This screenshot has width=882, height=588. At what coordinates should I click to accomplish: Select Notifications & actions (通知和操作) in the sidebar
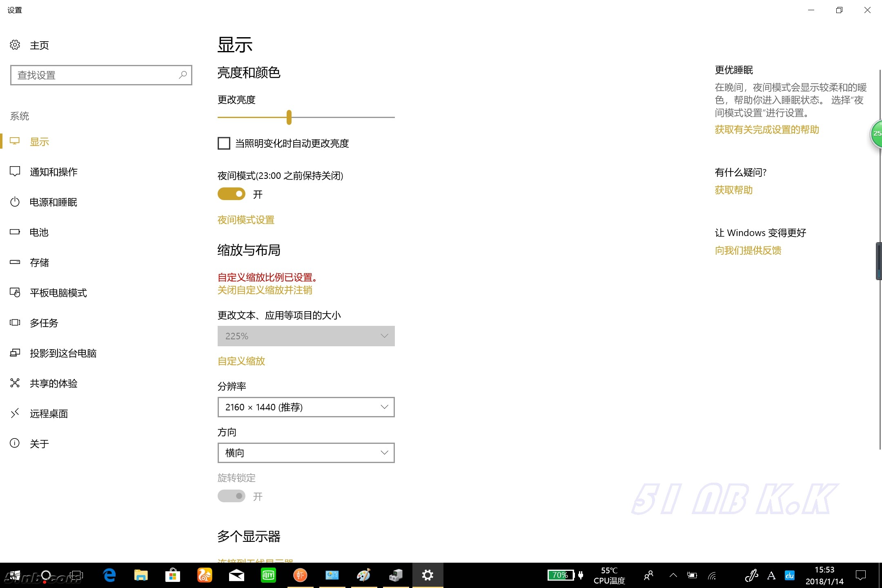pyautogui.click(x=53, y=172)
